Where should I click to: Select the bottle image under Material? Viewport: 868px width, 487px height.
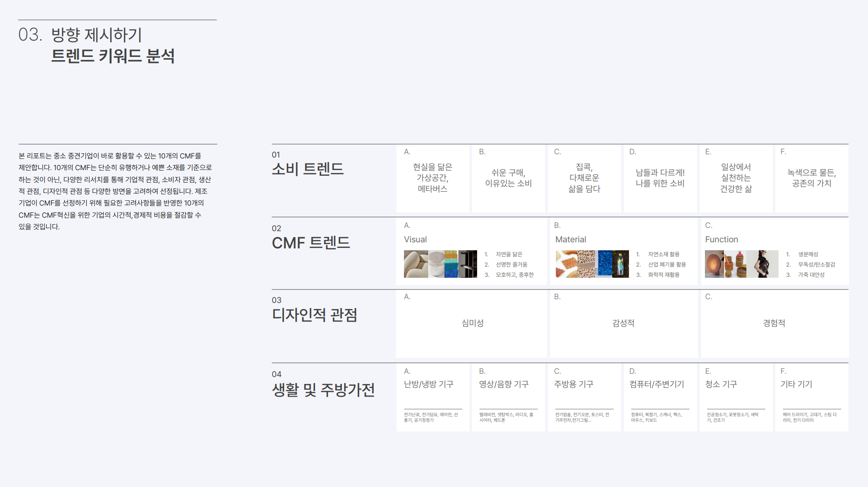click(621, 264)
